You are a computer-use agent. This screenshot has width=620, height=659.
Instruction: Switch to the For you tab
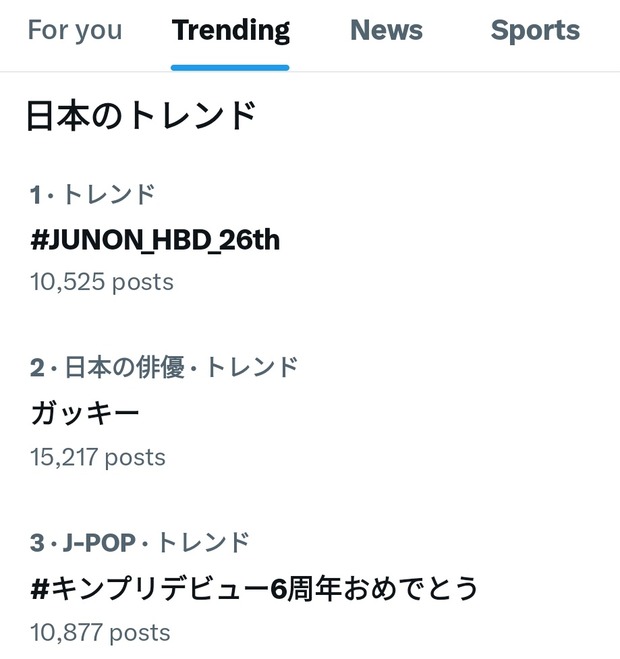pyautogui.click(x=75, y=30)
